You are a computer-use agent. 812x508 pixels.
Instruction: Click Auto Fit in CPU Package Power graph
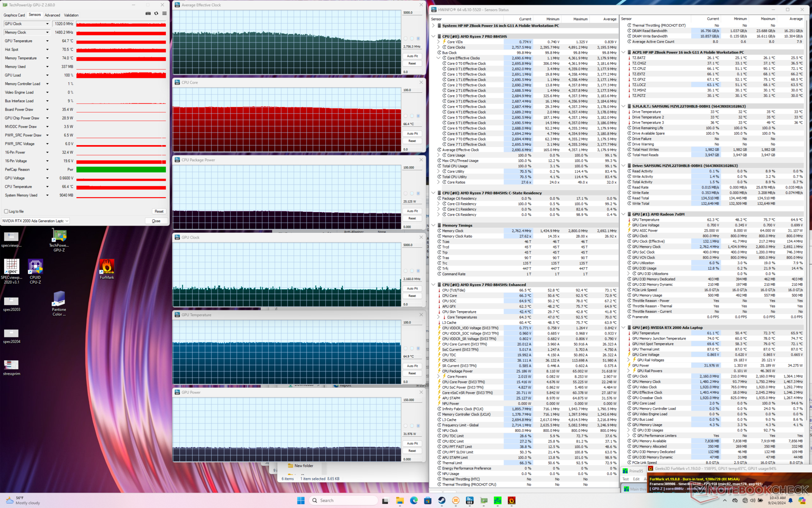point(412,211)
